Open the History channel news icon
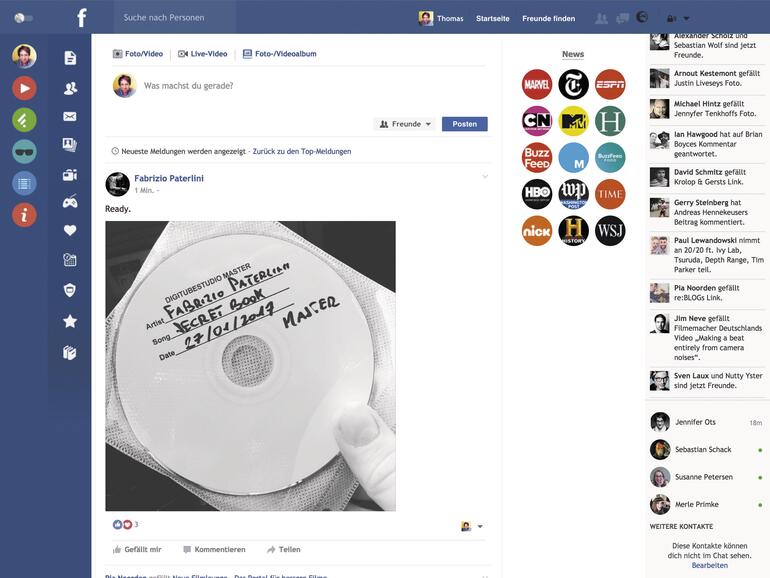Image resolution: width=770 pixels, height=578 pixels. coord(573,231)
